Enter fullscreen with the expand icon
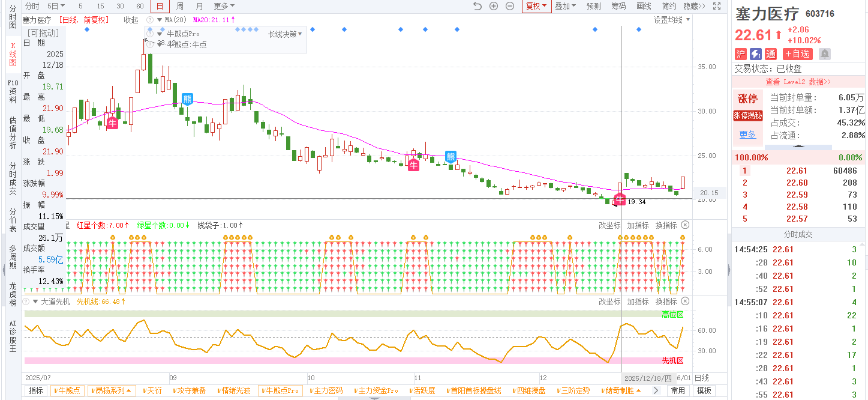This screenshot has width=868, height=400. pyautogui.click(x=716, y=6)
